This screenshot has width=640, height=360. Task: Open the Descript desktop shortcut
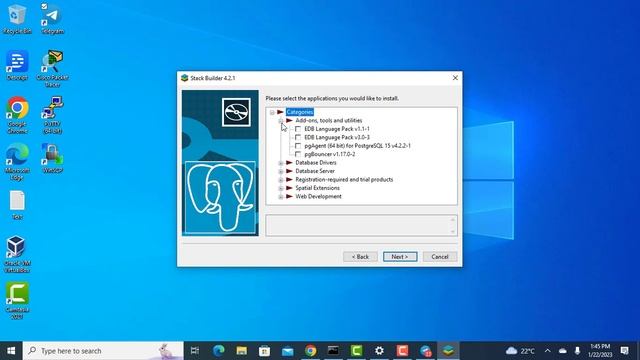point(17,65)
